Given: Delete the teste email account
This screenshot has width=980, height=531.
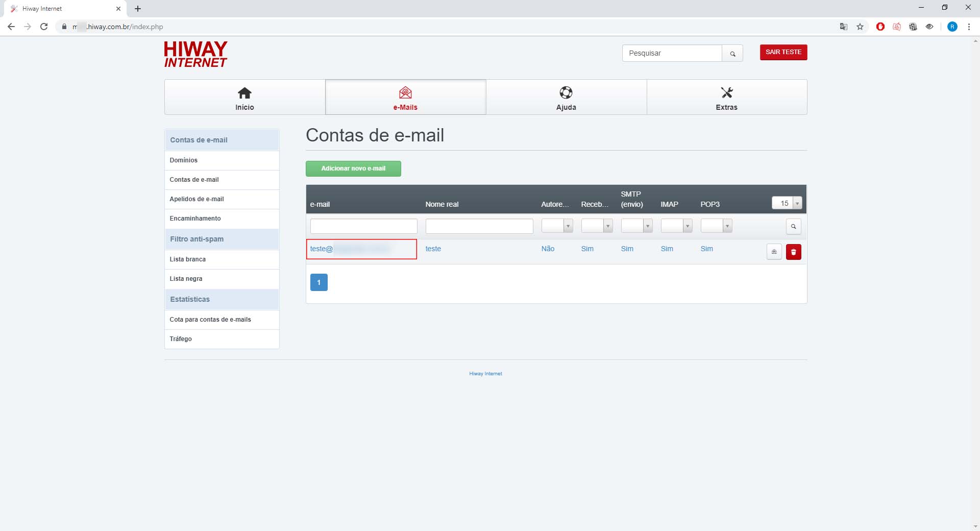Looking at the screenshot, I should coord(794,252).
